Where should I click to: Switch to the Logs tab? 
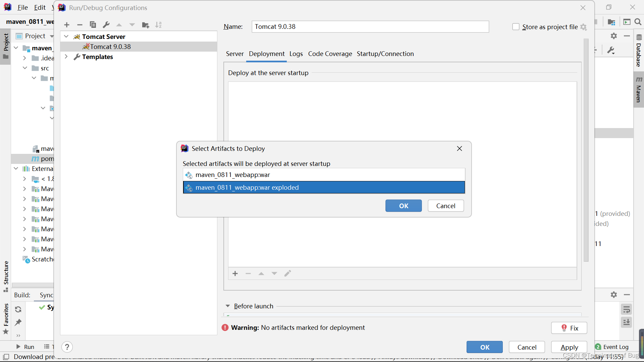tap(296, 54)
